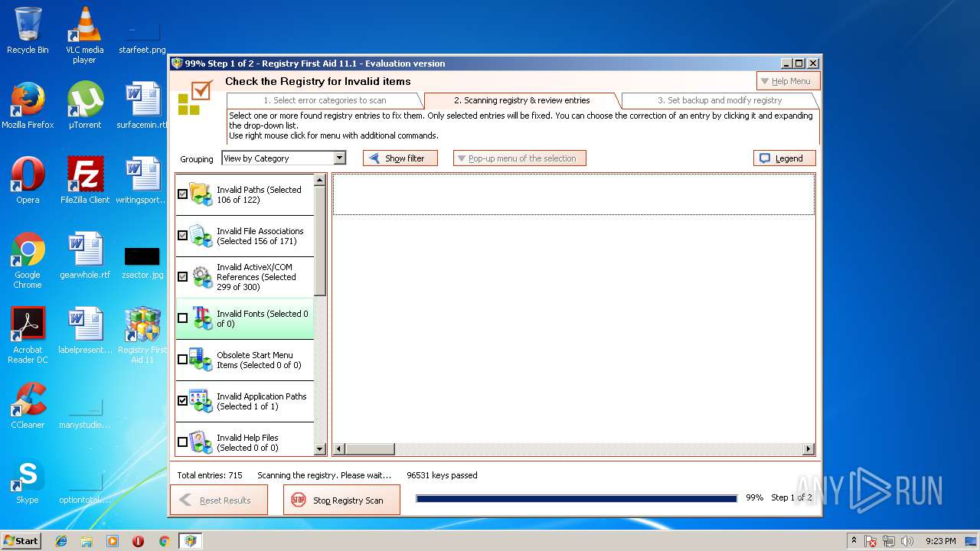Click the Invalid Application Paths icon
This screenshot has height=551, width=980.
(x=201, y=401)
